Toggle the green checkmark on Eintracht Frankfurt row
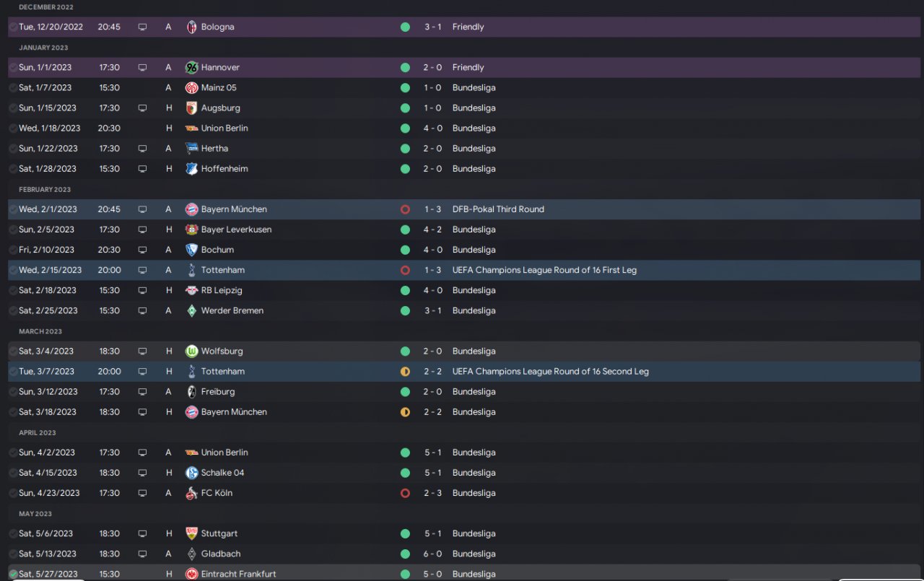This screenshot has height=581, width=924. coord(13,575)
